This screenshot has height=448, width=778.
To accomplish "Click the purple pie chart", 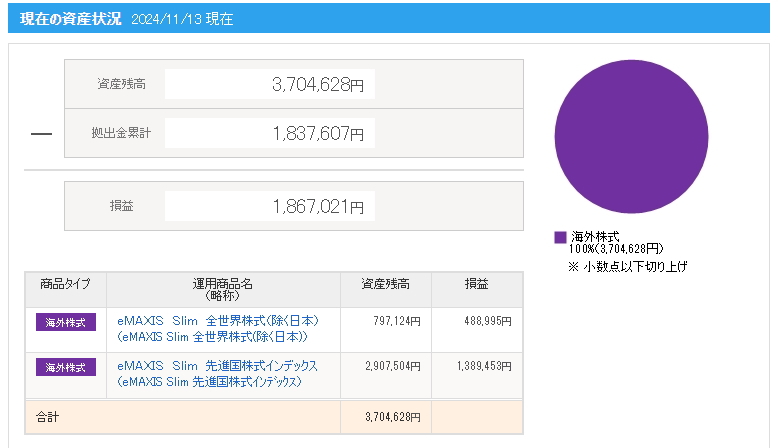I will coord(630,137).
